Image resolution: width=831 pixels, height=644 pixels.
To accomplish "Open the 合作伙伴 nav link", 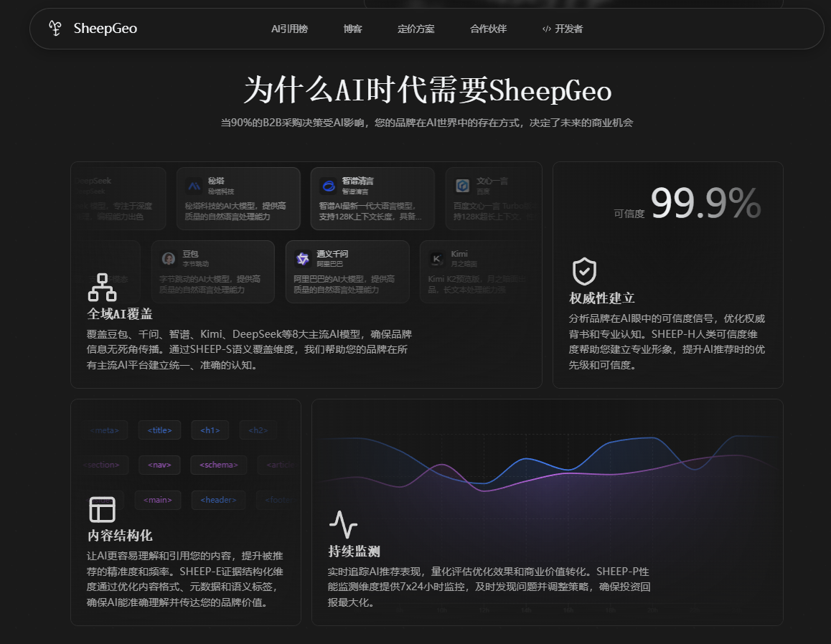I will [x=489, y=29].
